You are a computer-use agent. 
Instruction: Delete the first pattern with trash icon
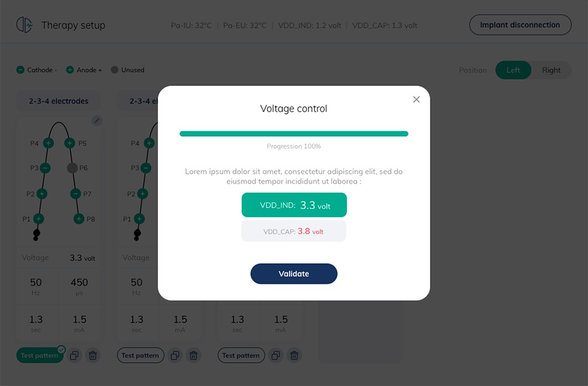92,355
